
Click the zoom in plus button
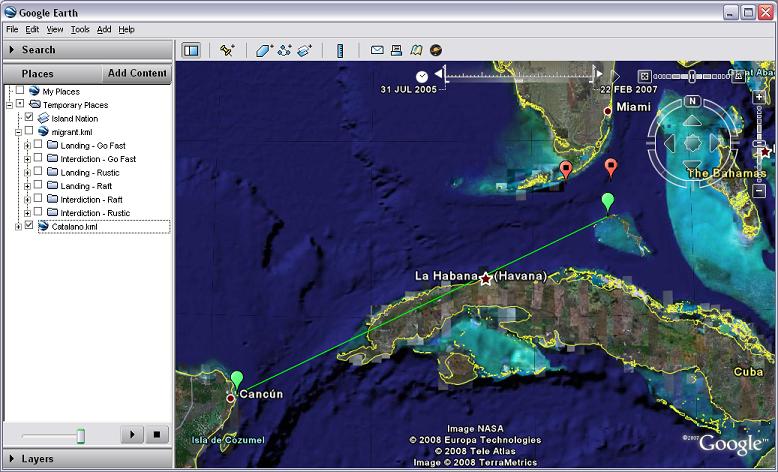point(759,97)
